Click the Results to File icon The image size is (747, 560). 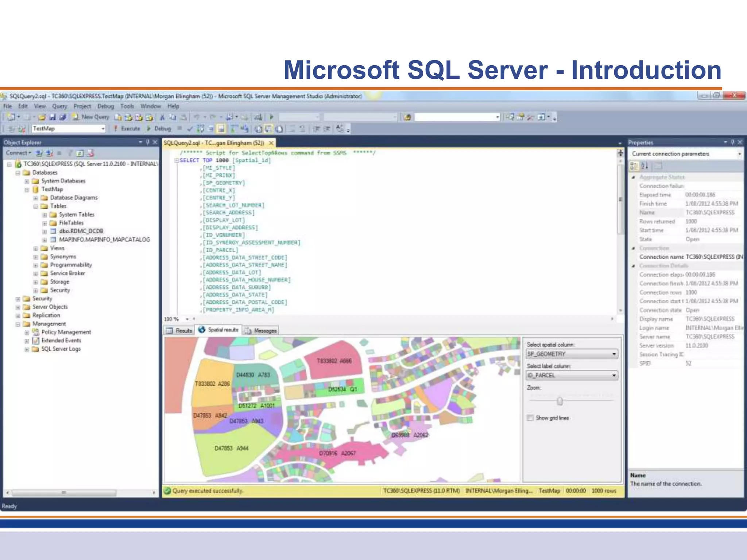pyautogui.click(x=279, y=129)
